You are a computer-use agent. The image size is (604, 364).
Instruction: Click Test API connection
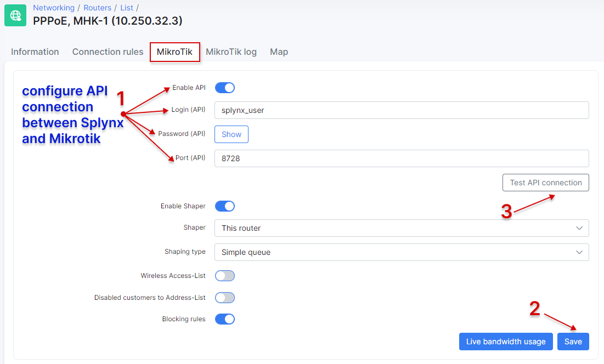[545, 183]
